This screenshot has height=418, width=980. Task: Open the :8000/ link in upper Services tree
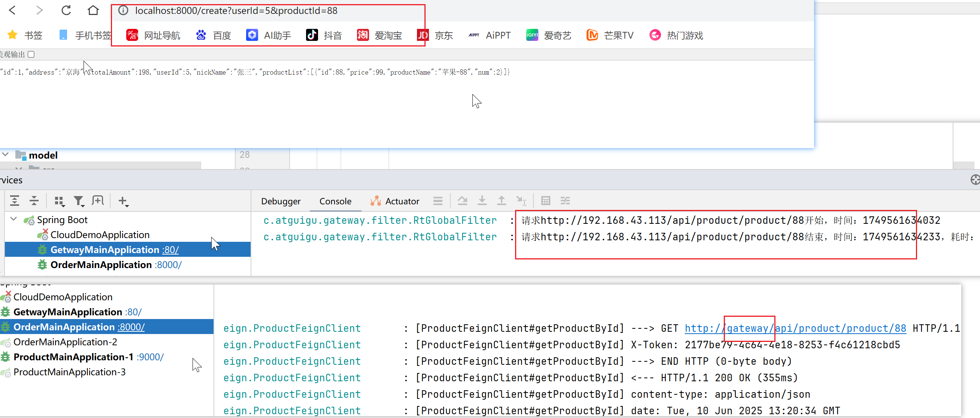[168, 265]
